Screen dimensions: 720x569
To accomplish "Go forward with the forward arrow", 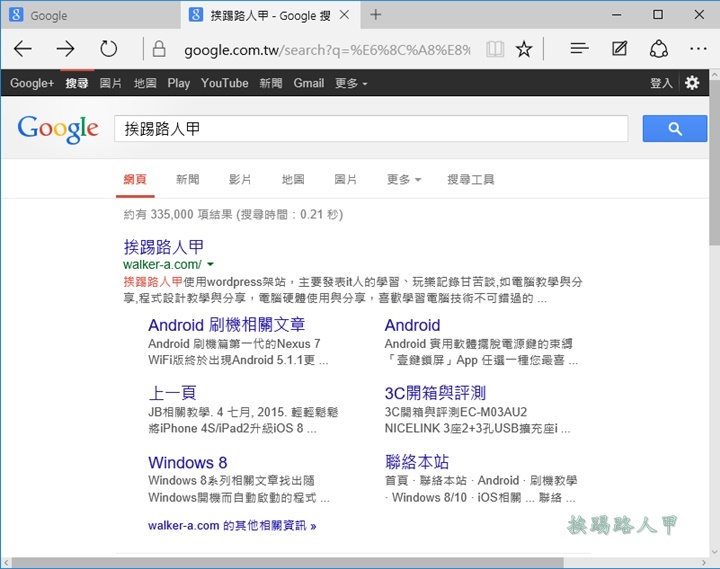I will point(65,49).
